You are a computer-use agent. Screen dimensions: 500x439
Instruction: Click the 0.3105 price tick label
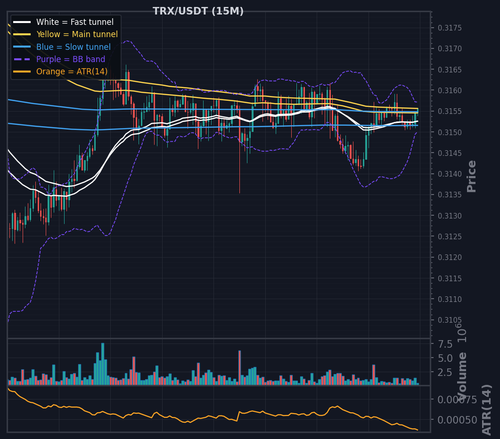pos(450,320)
